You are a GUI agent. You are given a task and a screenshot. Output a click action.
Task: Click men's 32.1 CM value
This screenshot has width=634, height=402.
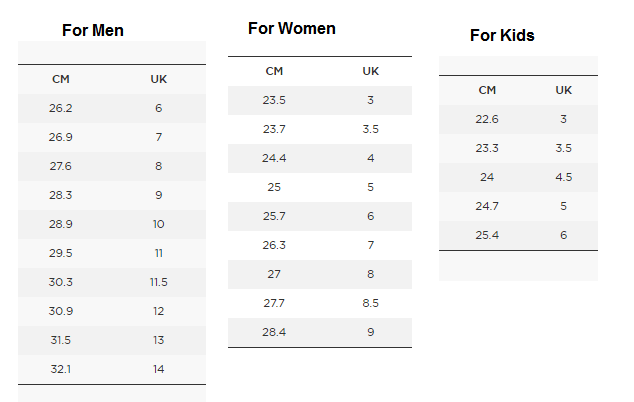tap(60, 369)
